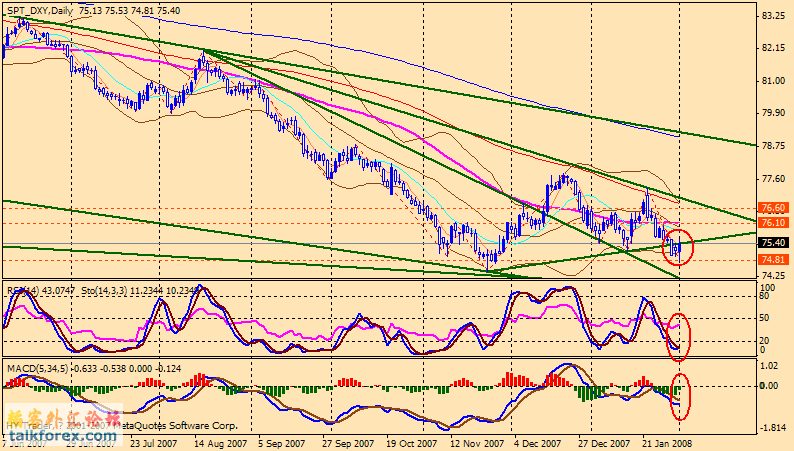This screenshot has width=794, height=451.
Task: Click the 75.40 current price label
Action: tap(773, 243)
